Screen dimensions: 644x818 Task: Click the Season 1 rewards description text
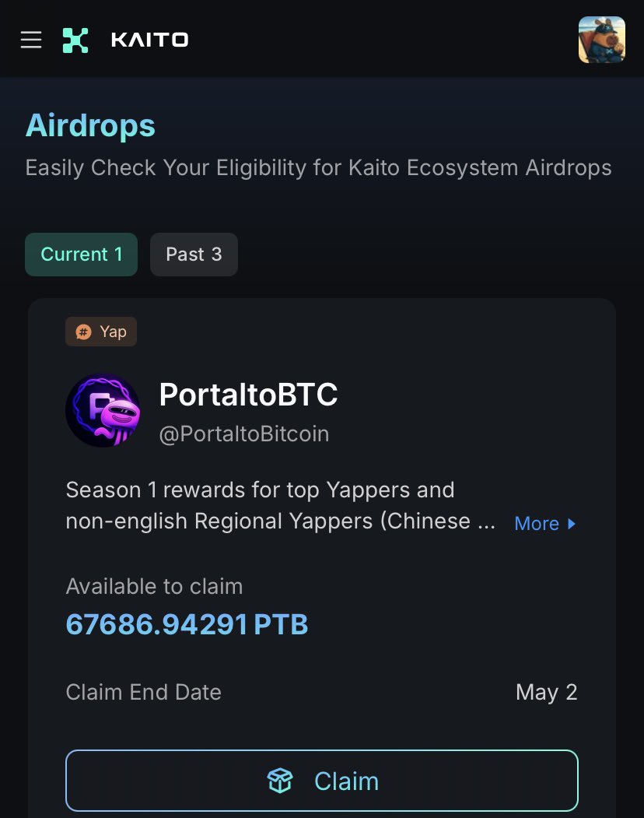tap(281, 506)
